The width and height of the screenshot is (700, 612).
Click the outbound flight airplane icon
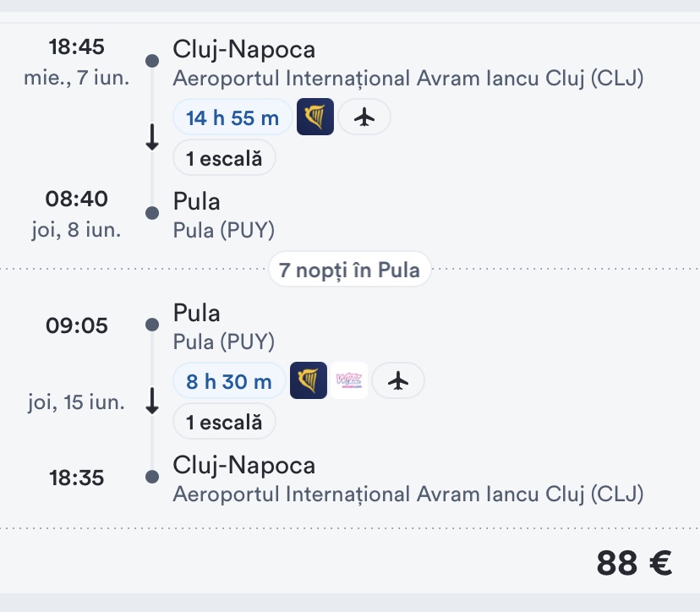pos(364,117)
